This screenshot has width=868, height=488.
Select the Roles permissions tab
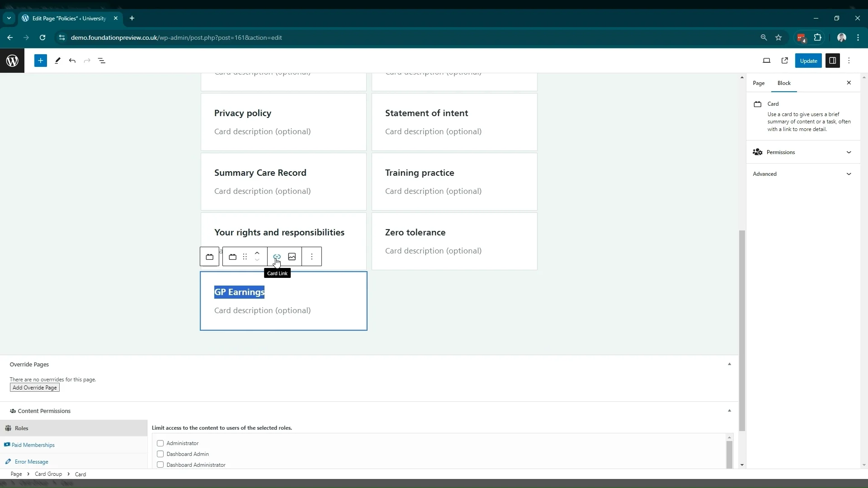[x=74, y=428]
